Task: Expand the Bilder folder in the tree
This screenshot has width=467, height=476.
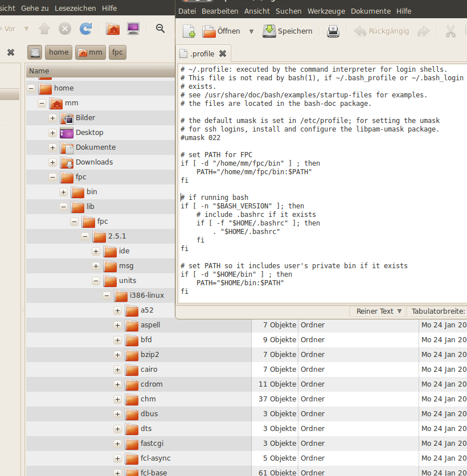Action: point(52,118)
